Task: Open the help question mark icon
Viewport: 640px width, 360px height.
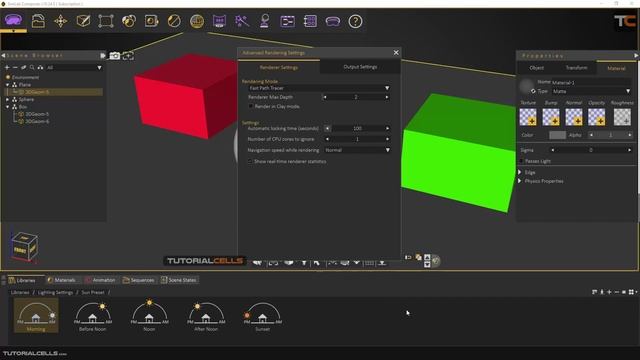Action: (356, 21)
